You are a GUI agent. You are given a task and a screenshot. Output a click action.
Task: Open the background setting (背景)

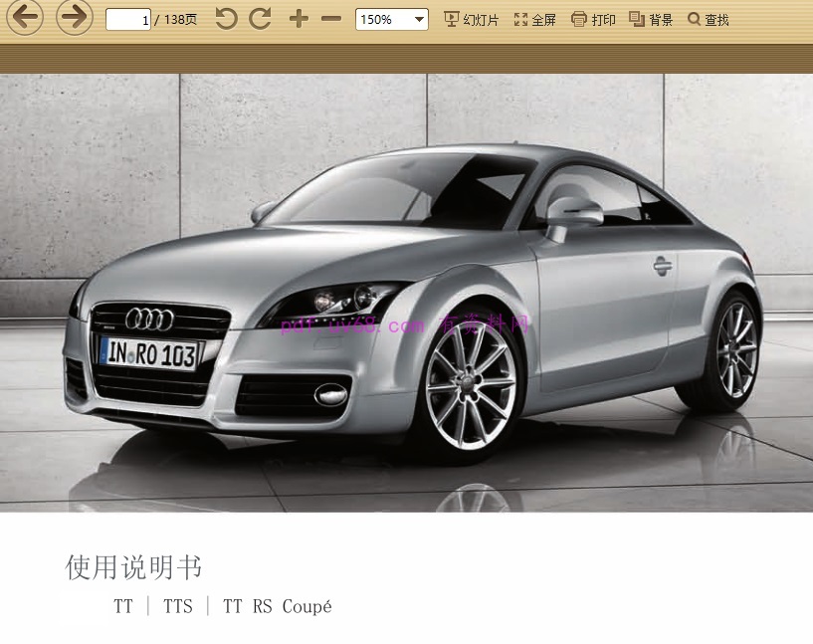(x=651, y=20)
